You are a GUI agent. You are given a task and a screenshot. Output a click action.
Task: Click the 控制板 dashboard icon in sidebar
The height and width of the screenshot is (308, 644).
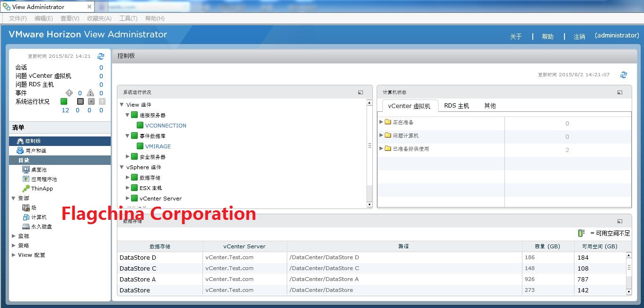click(x=20, y=141)
